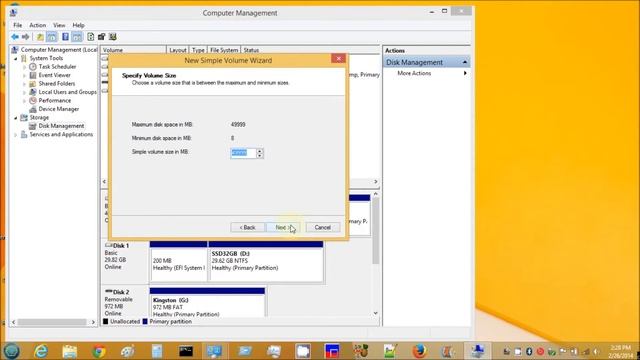Open the File menu
640x360 pixels.
click(x=18, y=25)
